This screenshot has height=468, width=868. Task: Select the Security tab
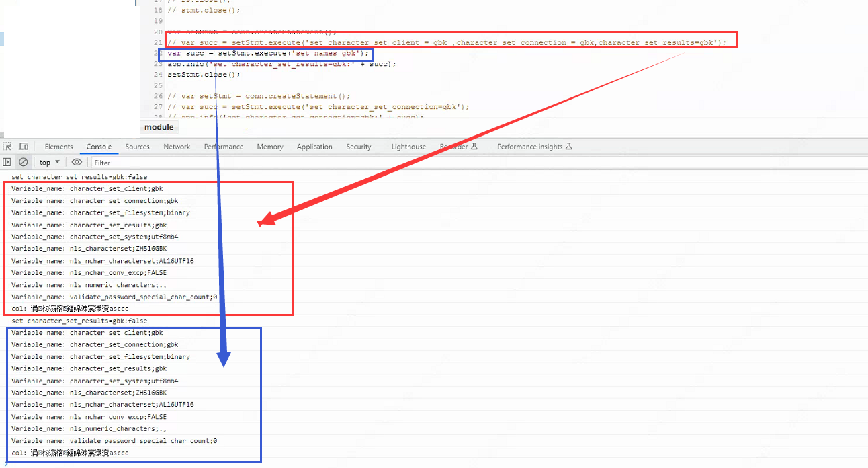pos(358,147)
